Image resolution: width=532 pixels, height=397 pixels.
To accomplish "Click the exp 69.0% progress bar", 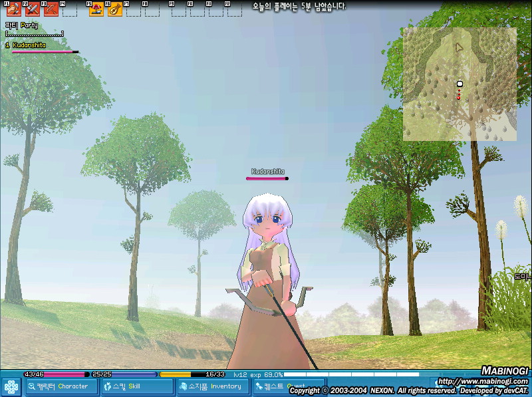I will 351,374.
